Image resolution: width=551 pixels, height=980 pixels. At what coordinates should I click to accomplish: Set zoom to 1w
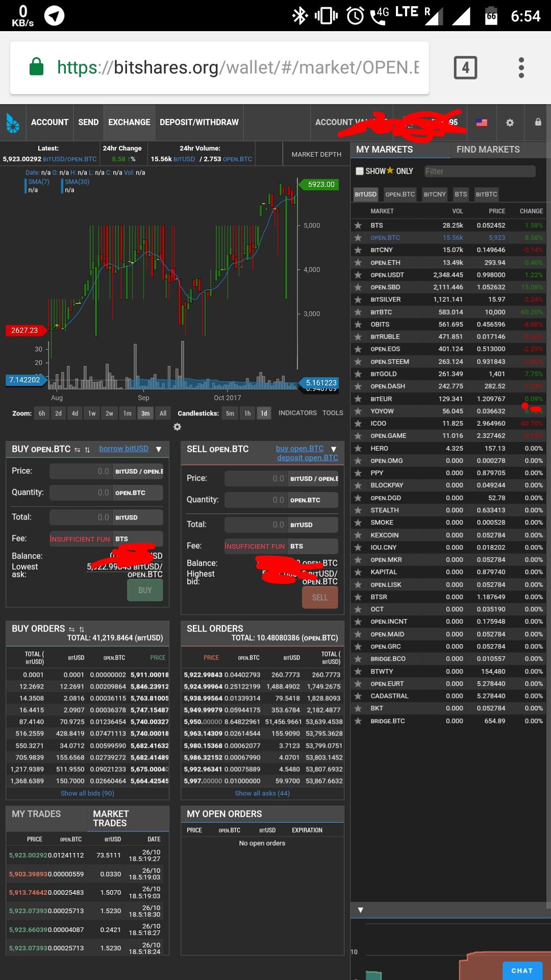point(92,413)
